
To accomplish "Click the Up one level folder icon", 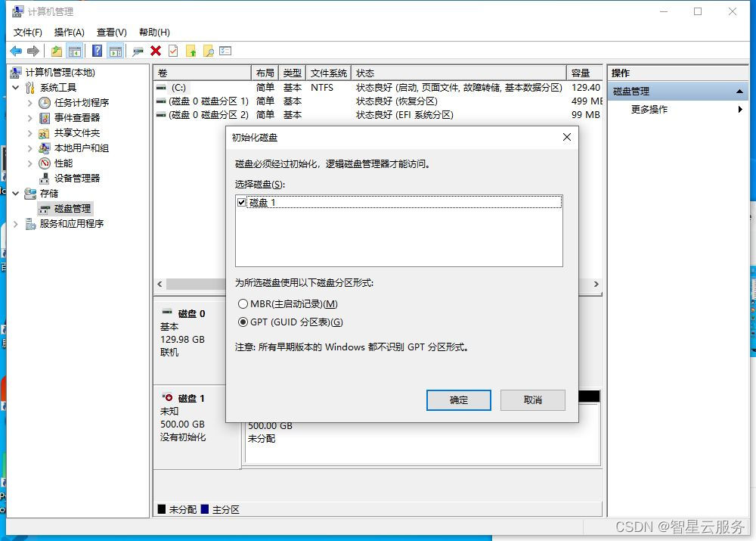I will [57, 51].
